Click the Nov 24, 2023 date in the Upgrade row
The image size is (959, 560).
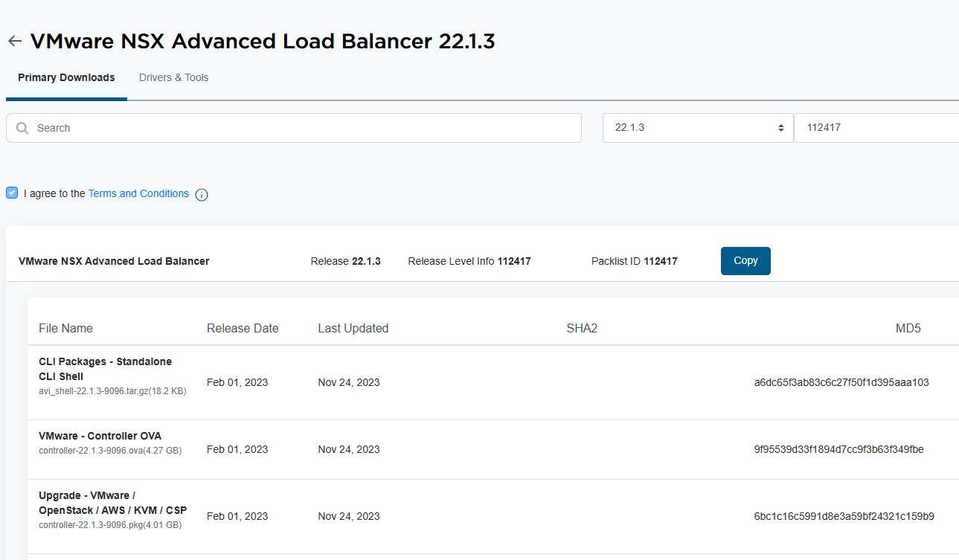click(349, 516)
